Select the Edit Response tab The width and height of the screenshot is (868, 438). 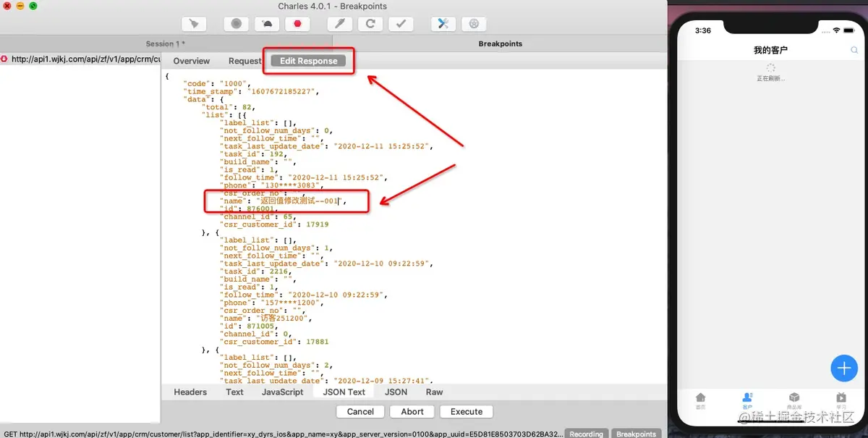[309, 61]
